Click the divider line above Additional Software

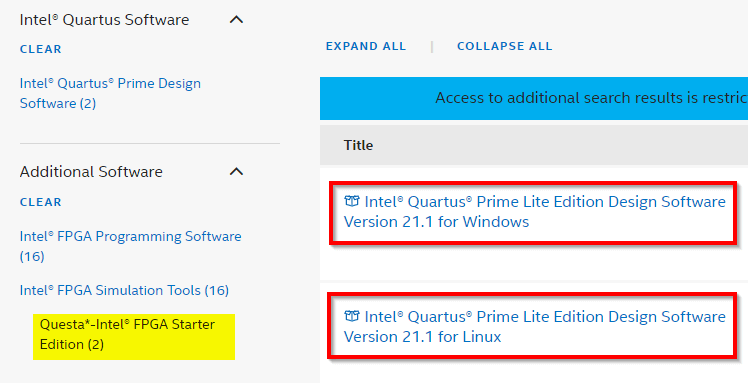point(150,143)
